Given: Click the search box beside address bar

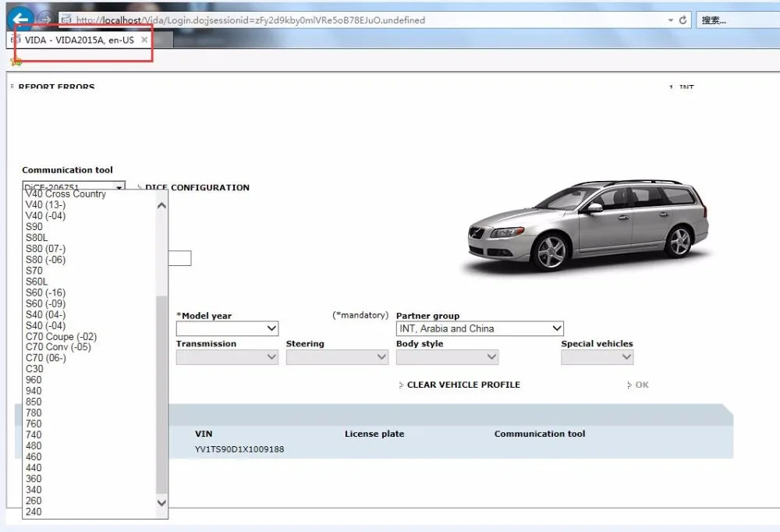Looking at the screenshot, I should (x=738, y=20).
